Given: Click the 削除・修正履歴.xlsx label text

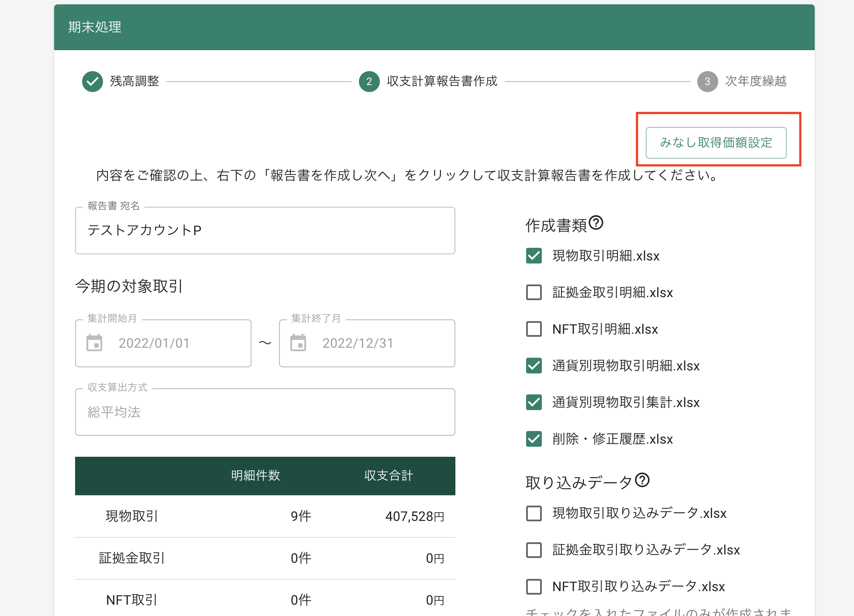Looking at the screenshot, I should pos(613,439).
